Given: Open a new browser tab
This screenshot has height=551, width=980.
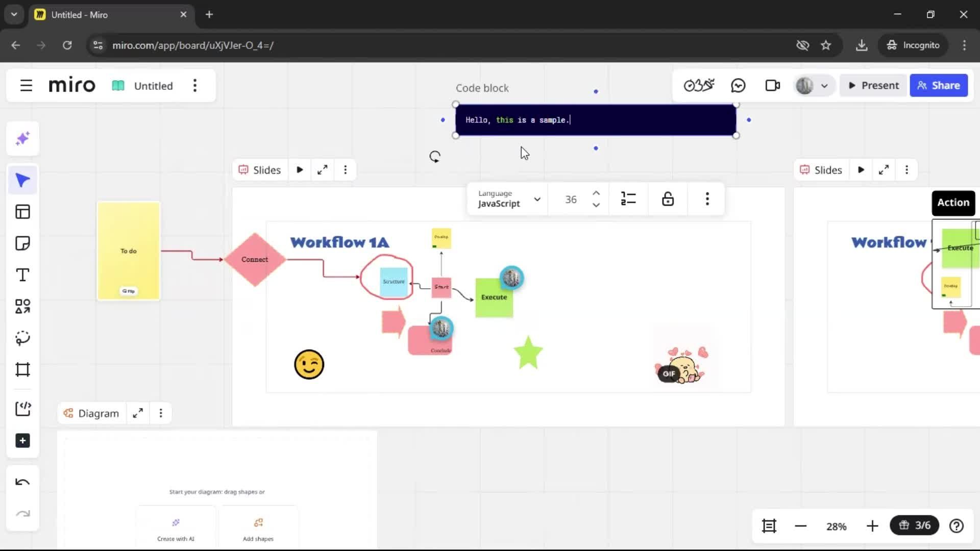Looking at the screenshot, I should click(209, 14).
